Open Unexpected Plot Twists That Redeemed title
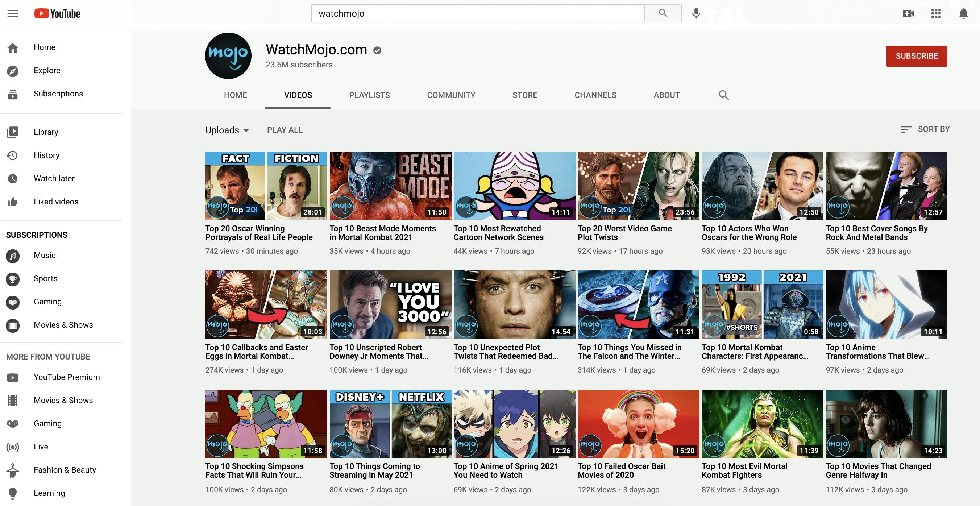 506,352
